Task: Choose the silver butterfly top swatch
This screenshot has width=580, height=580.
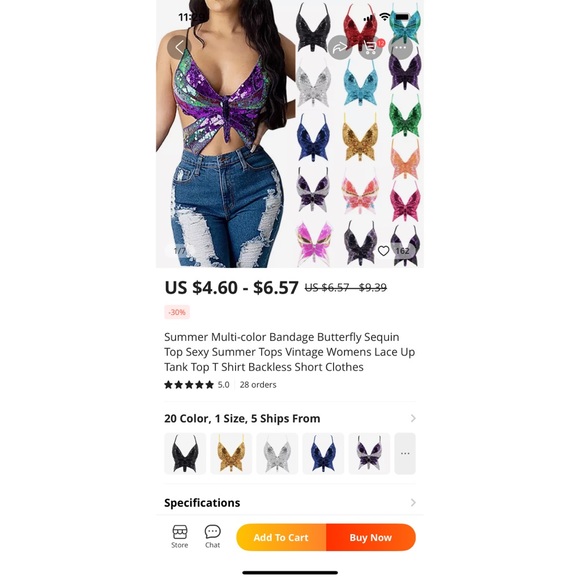Action: click(277, 453)
